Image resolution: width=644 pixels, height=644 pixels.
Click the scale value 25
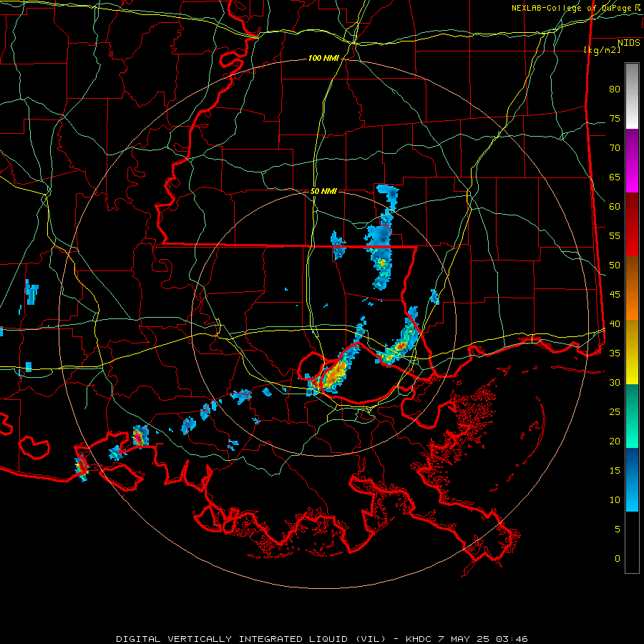[615, 412]
